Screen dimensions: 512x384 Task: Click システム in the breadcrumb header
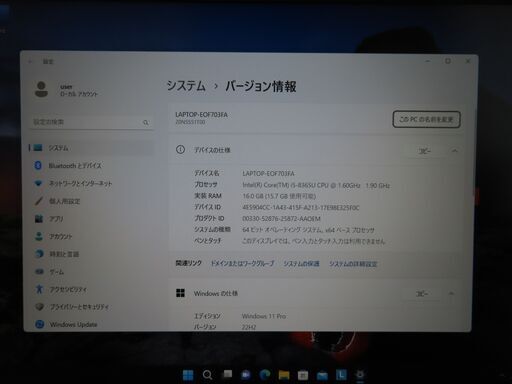[x=186, y=86]
